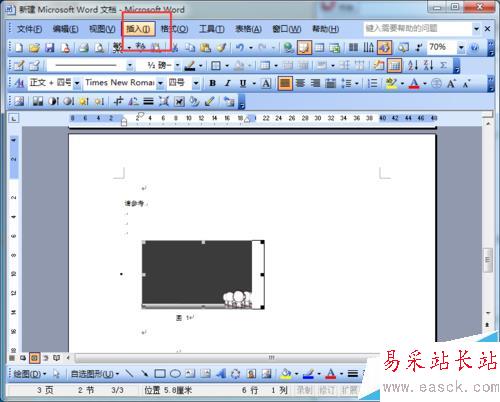Expand the underline style arrow
The image size is (500, 402).
pyautogui.click(x=254, y=83)
